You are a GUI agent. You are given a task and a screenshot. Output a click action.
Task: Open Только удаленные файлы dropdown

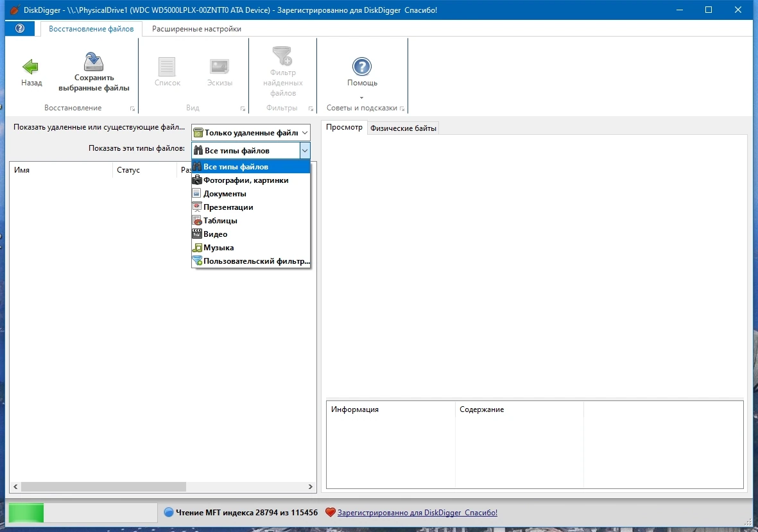click(251, 132)
